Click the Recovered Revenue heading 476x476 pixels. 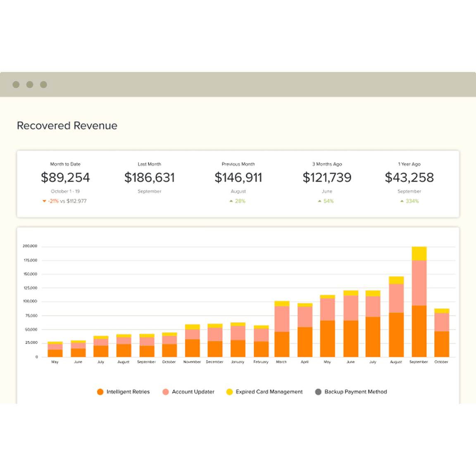coord(67,126)
